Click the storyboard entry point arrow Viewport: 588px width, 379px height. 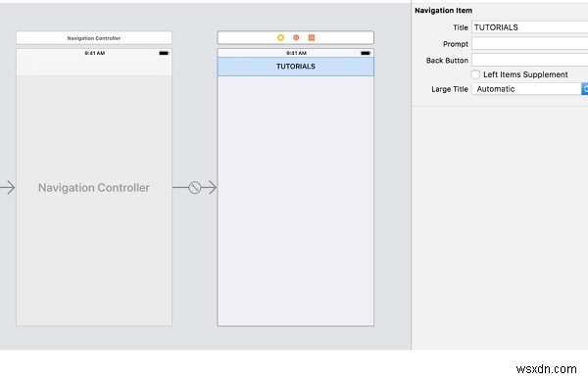(8, 187)
